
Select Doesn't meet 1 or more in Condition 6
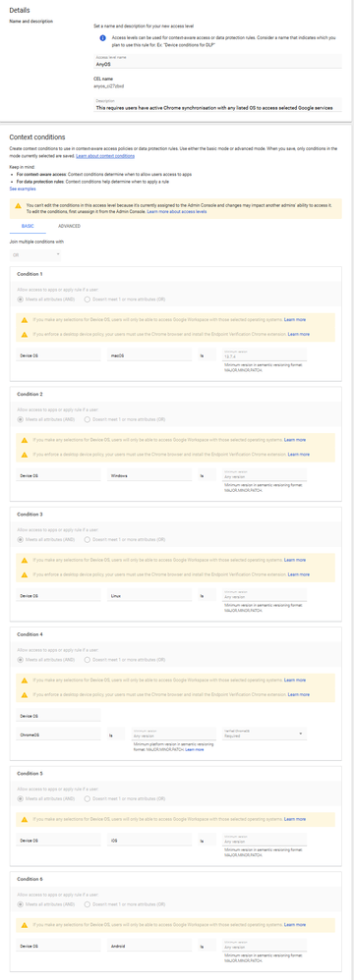click(x=87, y=903)
